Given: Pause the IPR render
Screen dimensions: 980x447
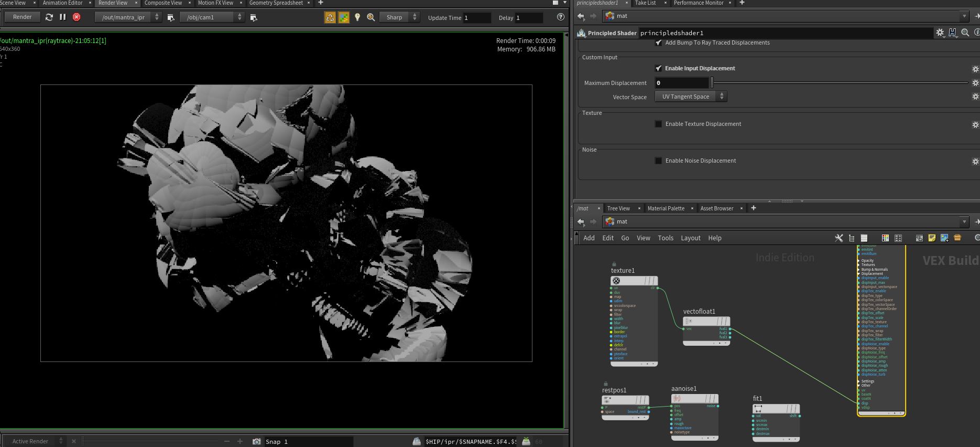Looking at the screenshot, I should coord(63,17).
